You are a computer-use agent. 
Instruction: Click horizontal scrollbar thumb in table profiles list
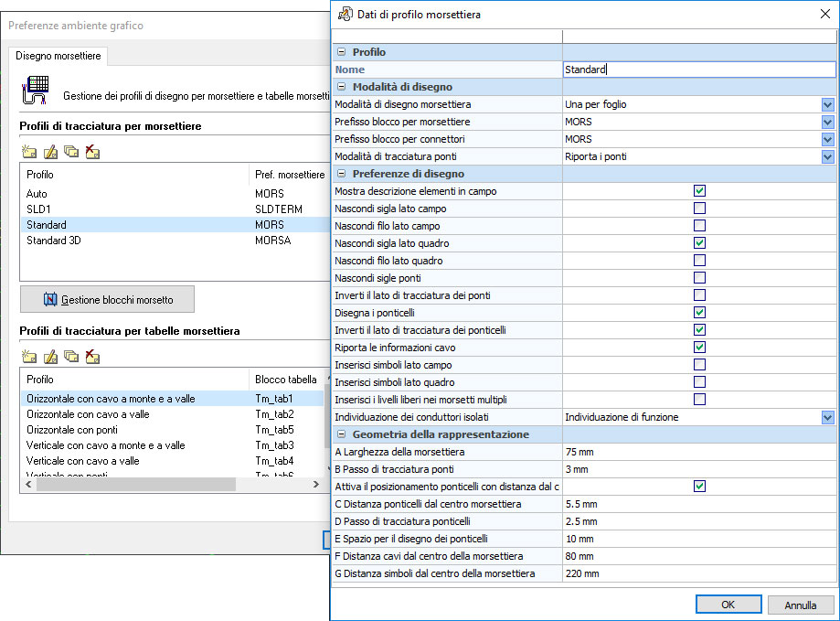[136, 485]
